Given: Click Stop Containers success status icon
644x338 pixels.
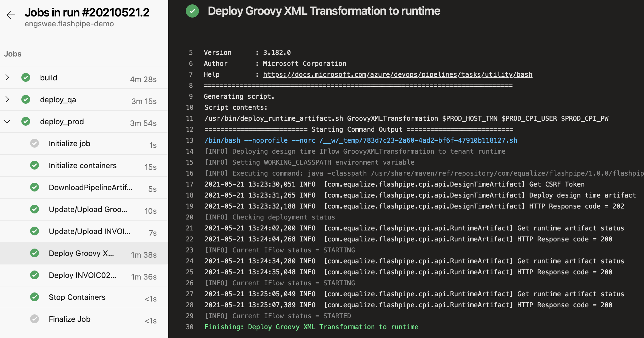Looking at the screenshot, I should point(35,297).
